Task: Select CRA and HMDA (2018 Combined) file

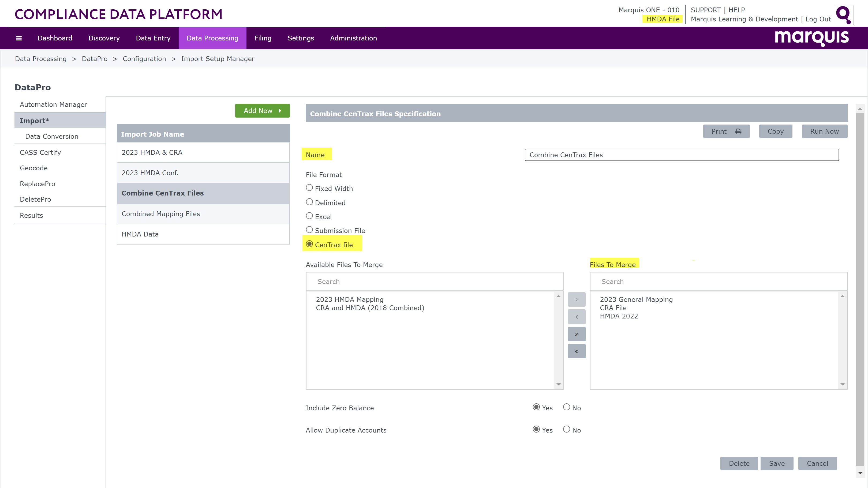Action: (x=370, y=308)
